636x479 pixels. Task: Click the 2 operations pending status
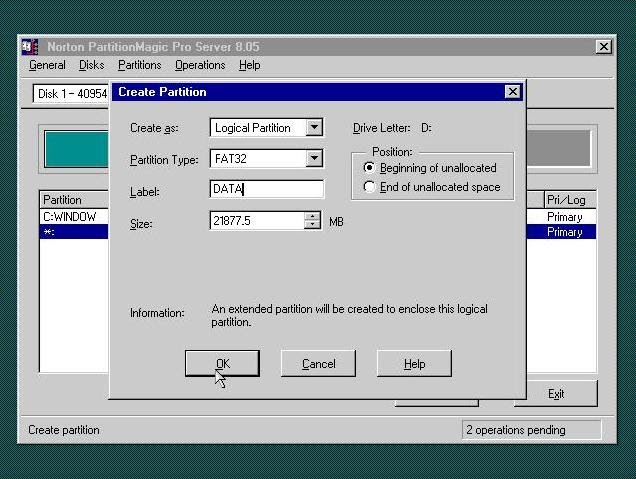coord(531,430)
